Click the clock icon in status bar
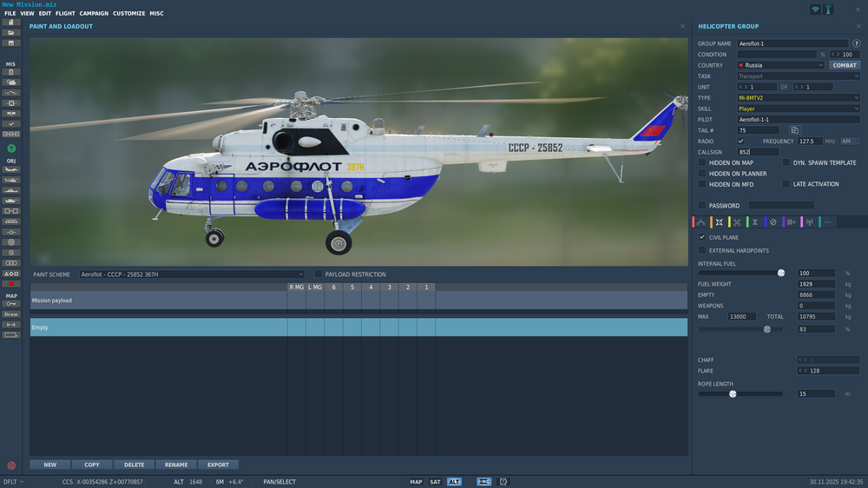The width and height of the screenshot is (868, 488). 503,482
